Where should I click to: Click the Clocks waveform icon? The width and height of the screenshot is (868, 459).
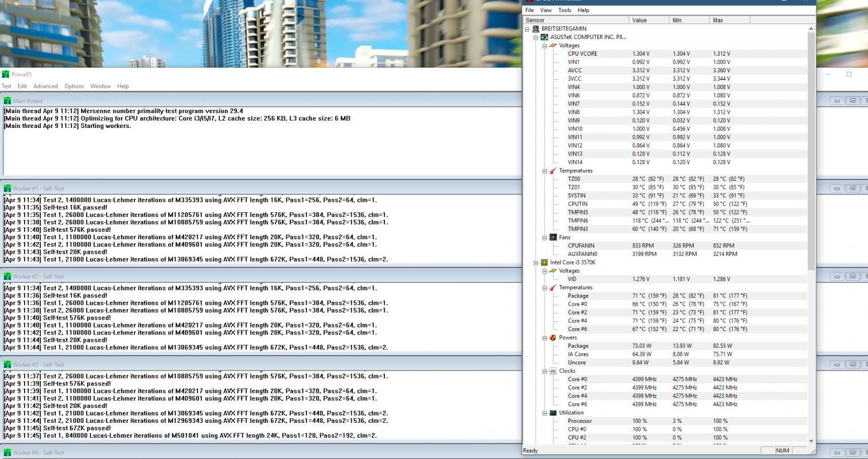click(x=553, y=371)
